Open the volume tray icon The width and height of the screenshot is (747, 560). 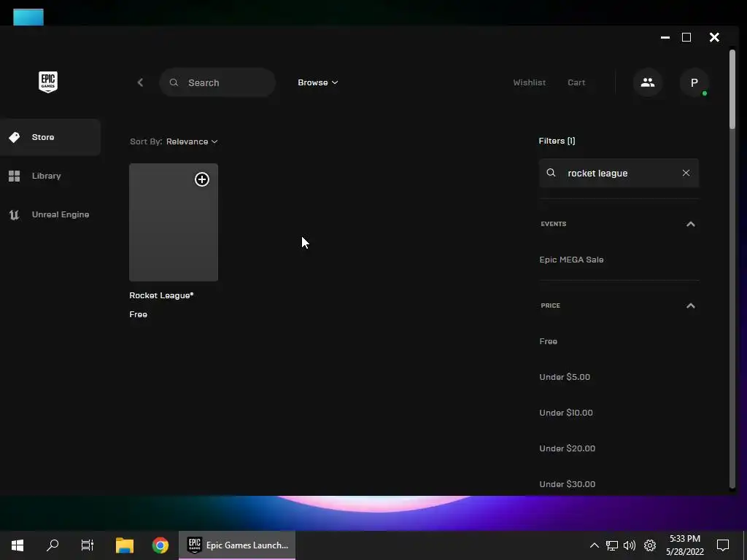[630, 545]
